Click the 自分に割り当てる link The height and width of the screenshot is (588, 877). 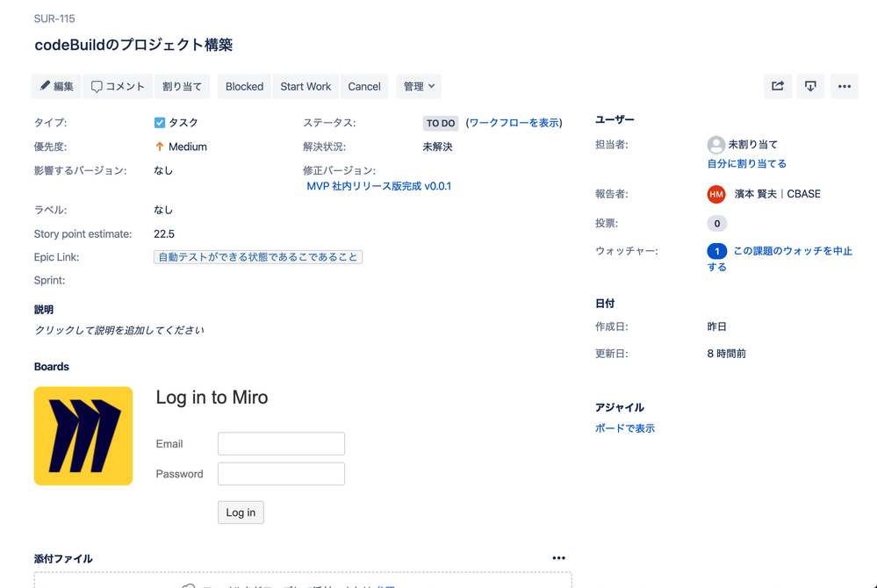747,164
